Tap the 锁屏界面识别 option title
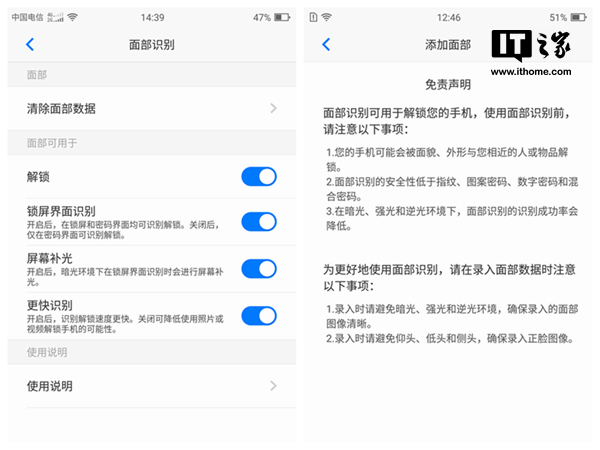Viewport: 600px width, 450px height. pyautogui.click(x=61, y=211)
